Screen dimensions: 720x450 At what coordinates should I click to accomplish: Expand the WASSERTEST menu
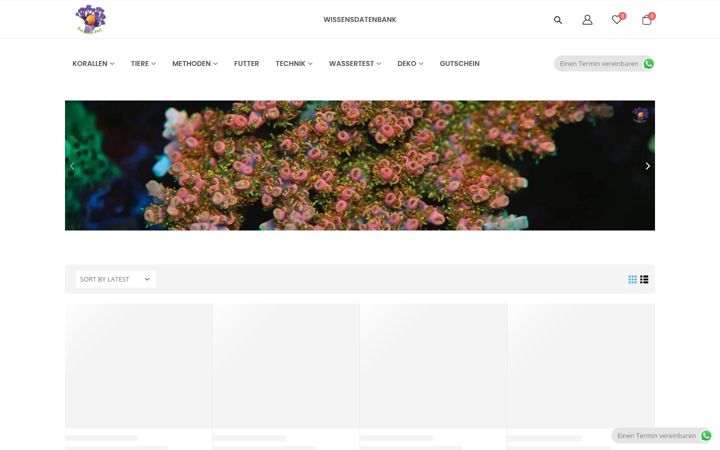pyautogui.click(x=354, y=63)
